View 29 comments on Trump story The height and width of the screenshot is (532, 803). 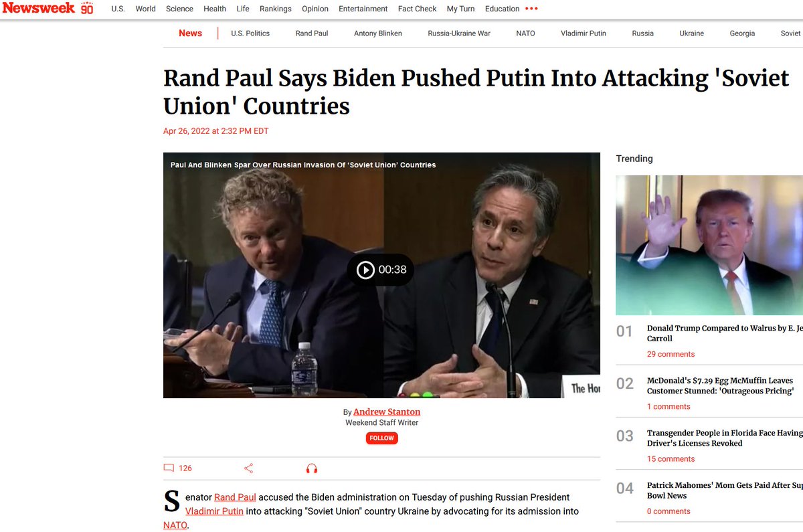coord(671,354)
